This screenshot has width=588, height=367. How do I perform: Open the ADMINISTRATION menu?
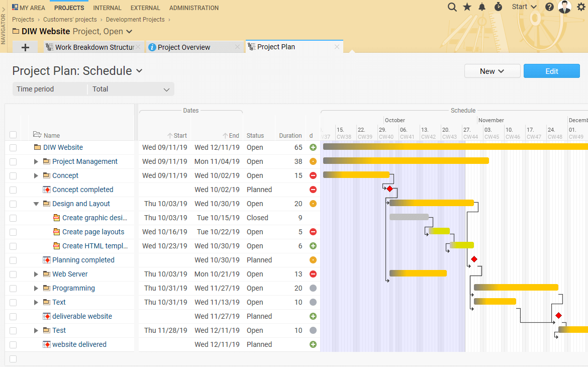(194, 8)
